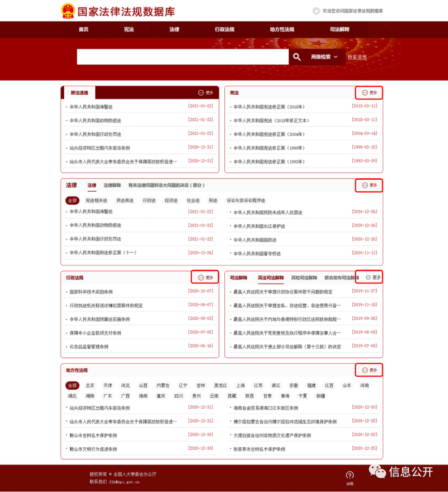Filter local regulations by 北京

[90, 385]
